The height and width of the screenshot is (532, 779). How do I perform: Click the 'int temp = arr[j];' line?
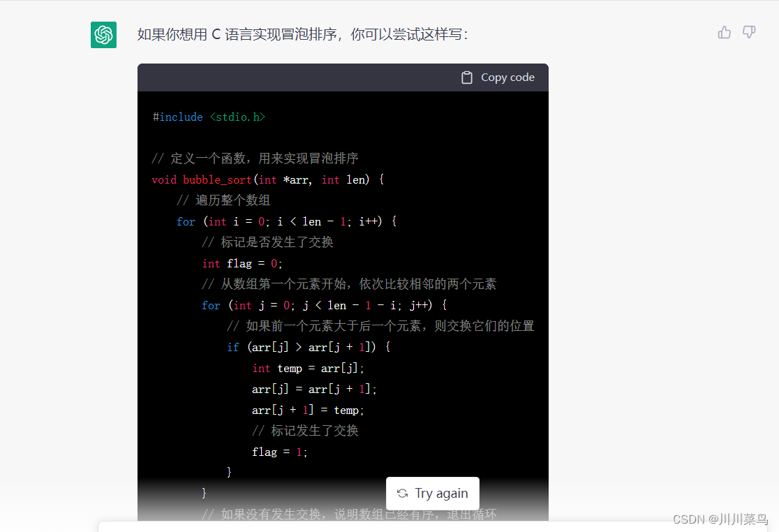tap(308, 368)
